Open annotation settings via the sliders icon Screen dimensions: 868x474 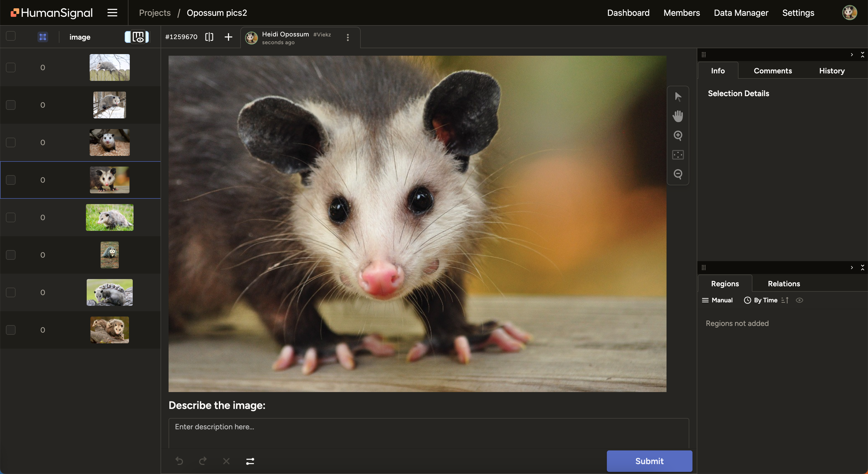(x=250, y=461)
